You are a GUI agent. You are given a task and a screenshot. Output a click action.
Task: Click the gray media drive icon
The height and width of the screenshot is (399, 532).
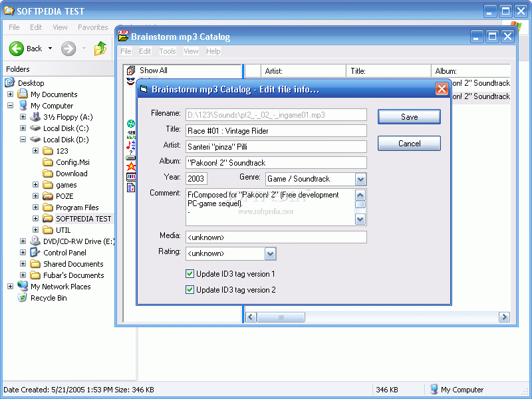[131, 158]
